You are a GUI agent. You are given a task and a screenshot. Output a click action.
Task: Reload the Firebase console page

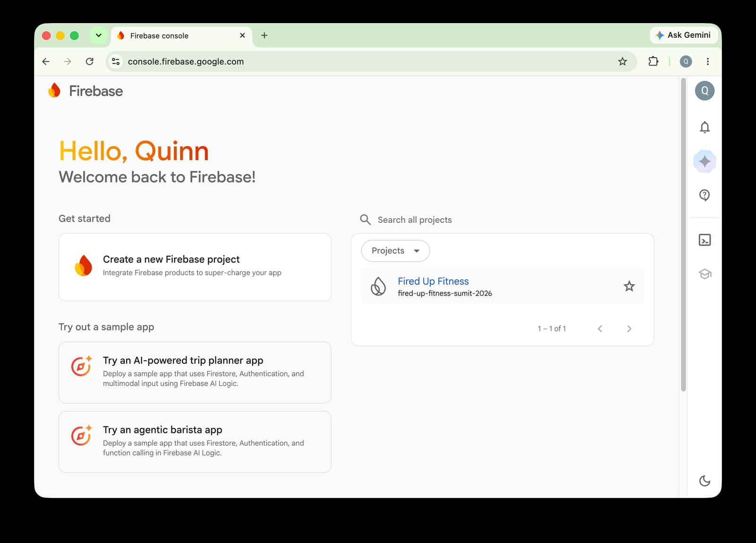pos(89,61)
